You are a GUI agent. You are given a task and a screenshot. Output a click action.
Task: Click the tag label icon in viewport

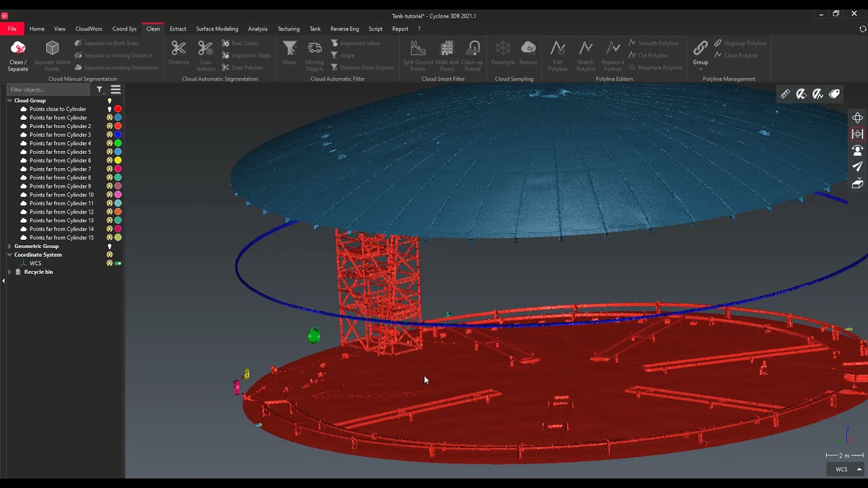pos(835,94)
